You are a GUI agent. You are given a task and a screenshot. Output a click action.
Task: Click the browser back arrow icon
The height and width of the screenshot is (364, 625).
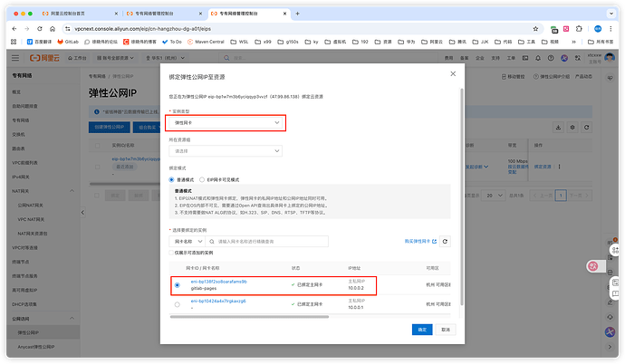[13, 29]
